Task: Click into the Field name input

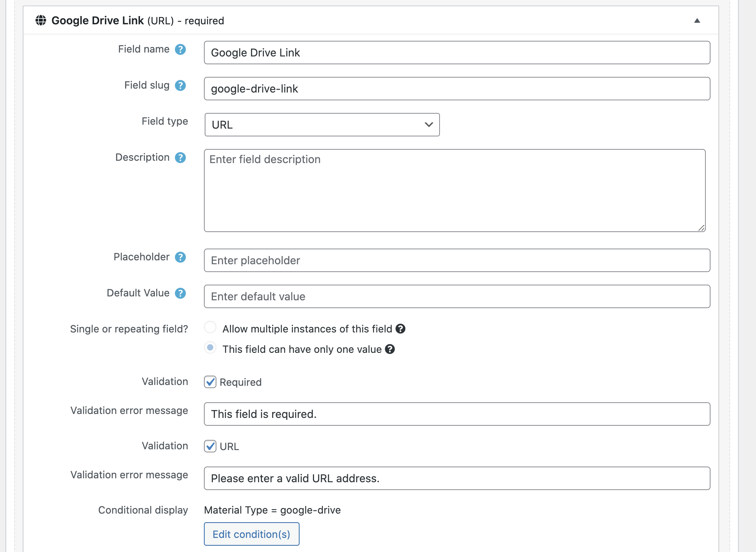Action: point(457,53)
